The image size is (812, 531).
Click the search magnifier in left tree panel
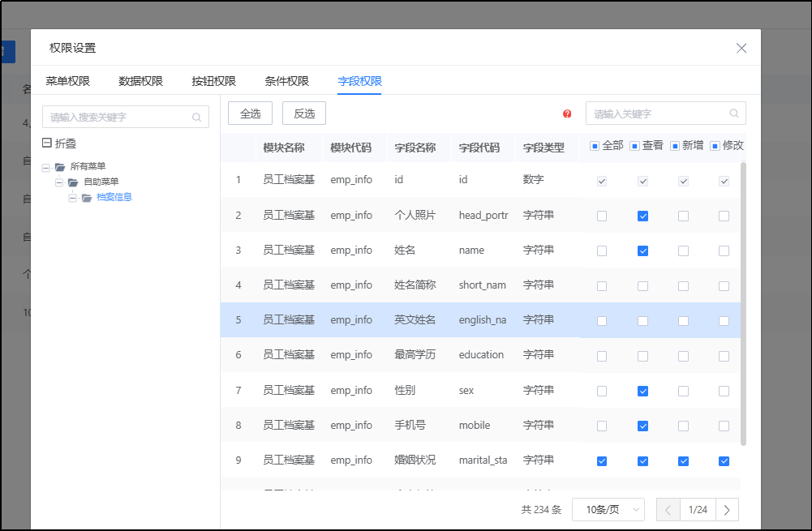tap(196, 117)
